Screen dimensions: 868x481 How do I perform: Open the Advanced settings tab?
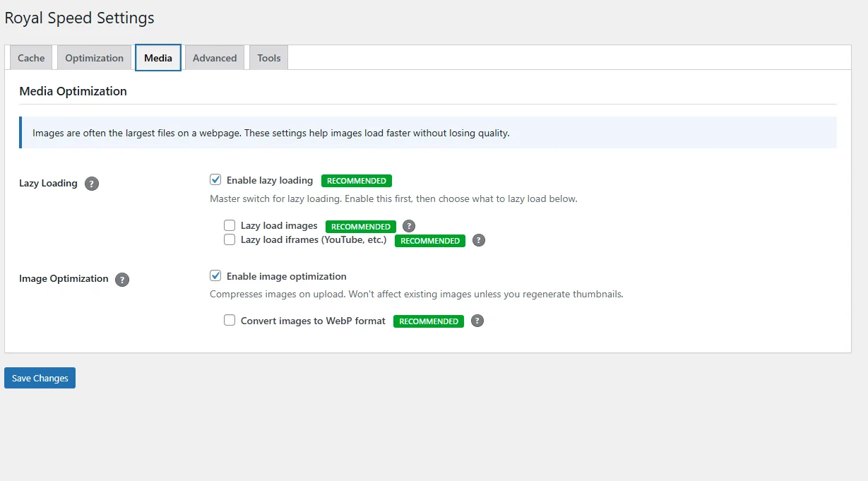tap(215, 57)
